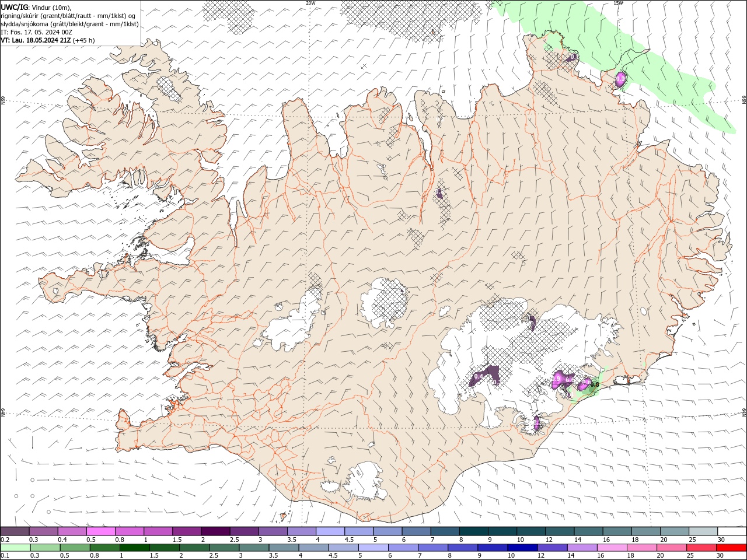
Task: Click the "VT: Lau. 18.05.2024 21Z (+45 h)" line
Action: (x=48, y=40)
